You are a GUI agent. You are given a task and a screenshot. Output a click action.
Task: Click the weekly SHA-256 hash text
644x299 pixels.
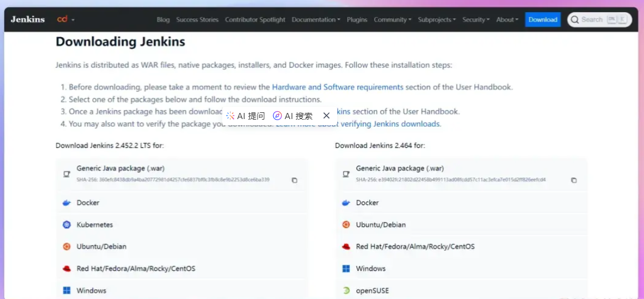[x=451, y=180]
